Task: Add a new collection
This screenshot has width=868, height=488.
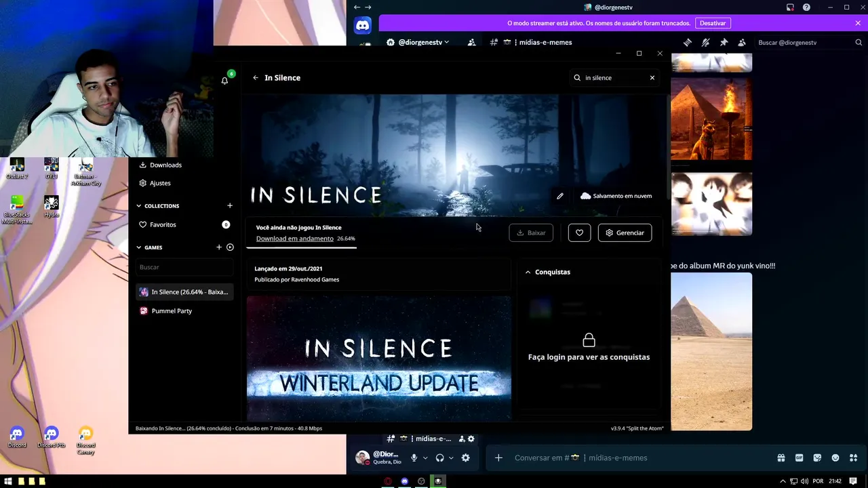Action: tap(229, 205)
